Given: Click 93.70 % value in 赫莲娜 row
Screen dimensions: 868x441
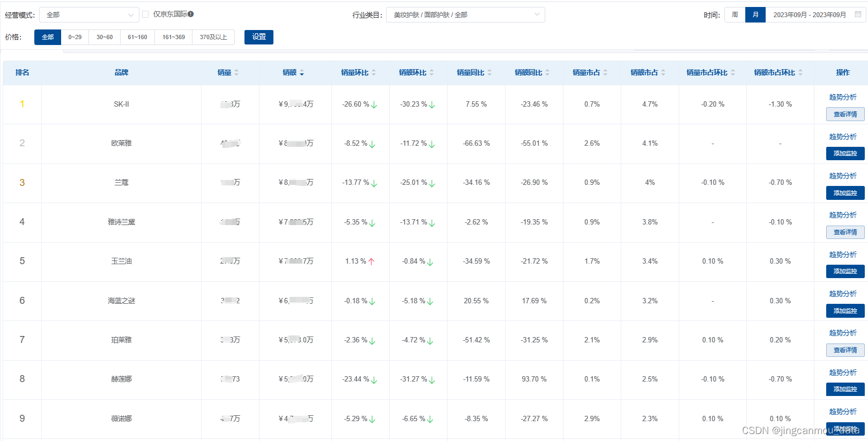Looking at the screenshot, I should 534,379.
